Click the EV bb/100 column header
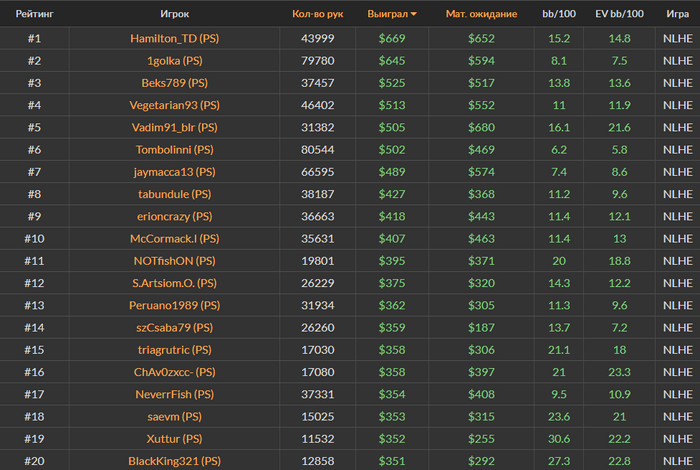 click(619, 14)
